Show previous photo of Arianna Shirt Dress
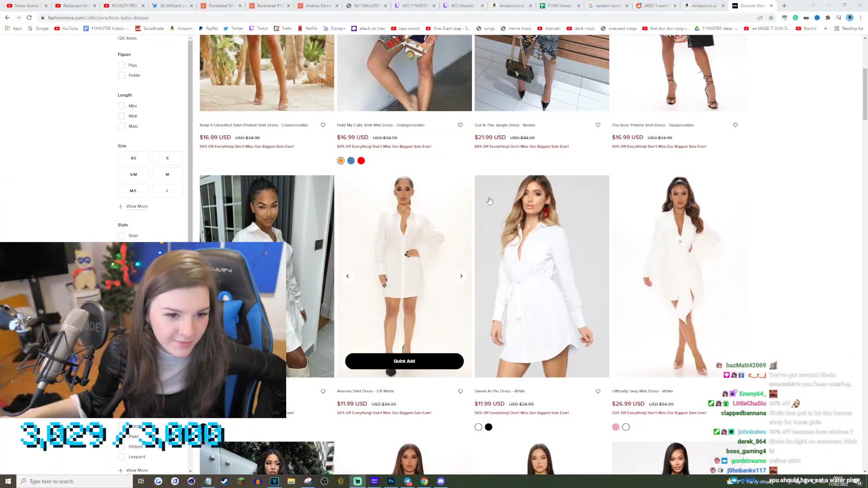The height and width of the screenshot is (488, 868). 348,276
